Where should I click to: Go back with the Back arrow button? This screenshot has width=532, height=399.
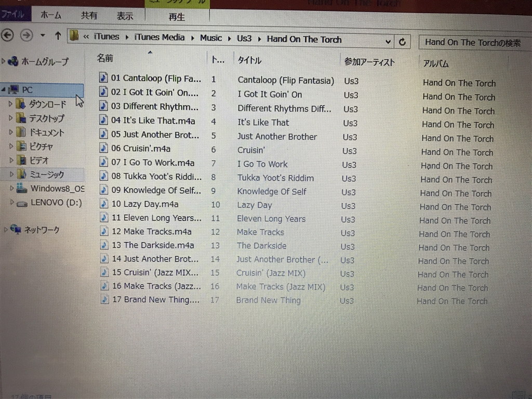coord(7,35)
